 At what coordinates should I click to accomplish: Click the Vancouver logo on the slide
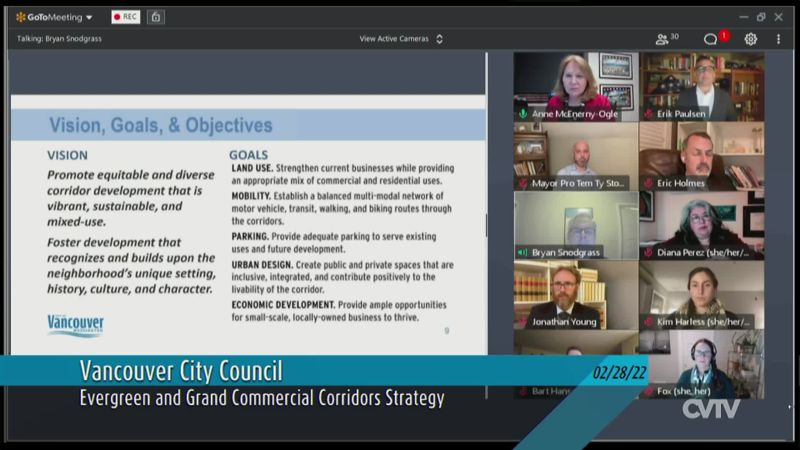coord(76,325)
